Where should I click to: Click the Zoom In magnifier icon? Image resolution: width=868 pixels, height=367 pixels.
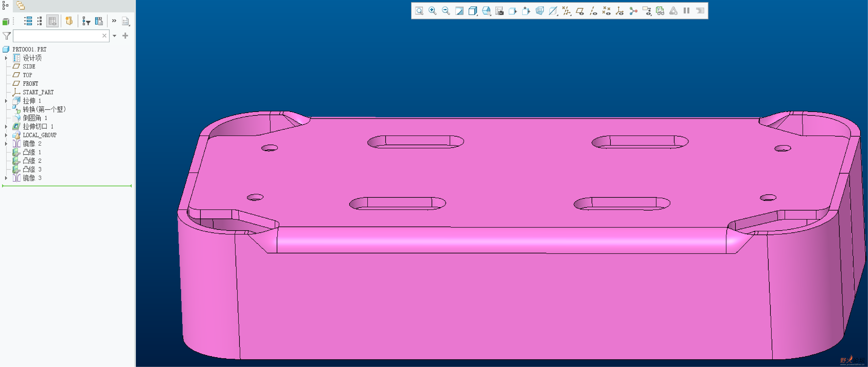pyautogui.click(x=432, y=11)
